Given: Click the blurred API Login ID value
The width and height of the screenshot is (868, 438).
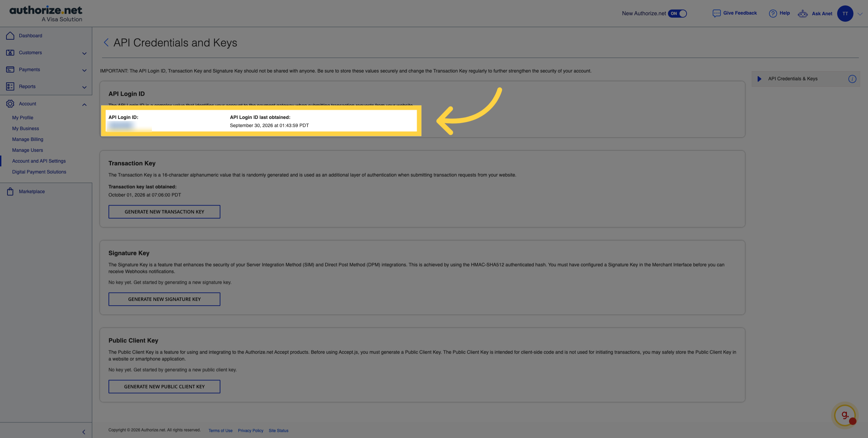Looking at the screenshot, I should click(x=121, y=126).
